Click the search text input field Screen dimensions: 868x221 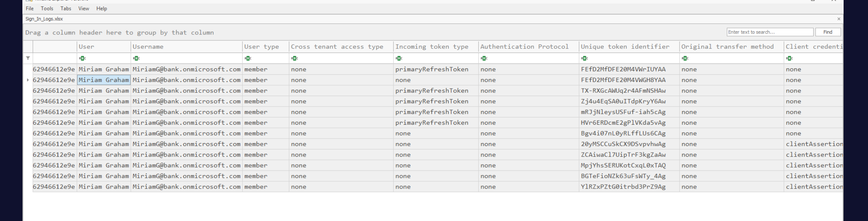click(x=769, y=32)
